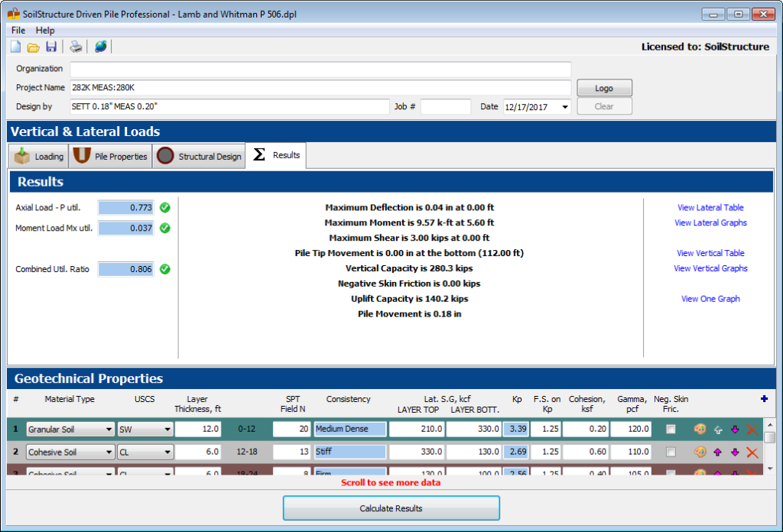Click layer 2 F.S. on Kp field 1.25
This screenshot has height=532, width=783.
point(545,453)
